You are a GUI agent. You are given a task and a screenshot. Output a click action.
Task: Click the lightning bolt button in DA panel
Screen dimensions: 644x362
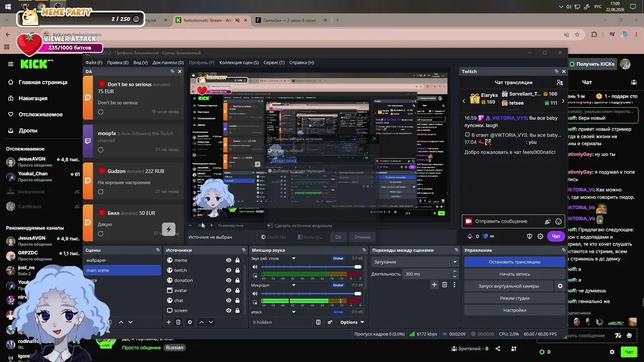pyautogui.click(x=169, y=229)
